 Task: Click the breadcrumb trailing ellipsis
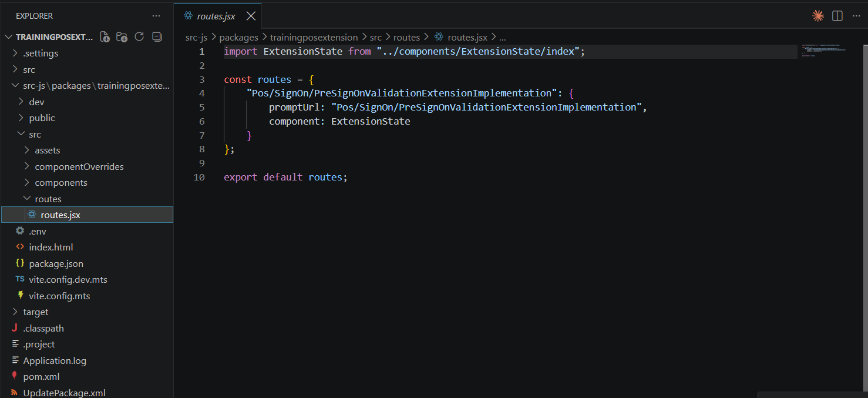tap(503, 38)
